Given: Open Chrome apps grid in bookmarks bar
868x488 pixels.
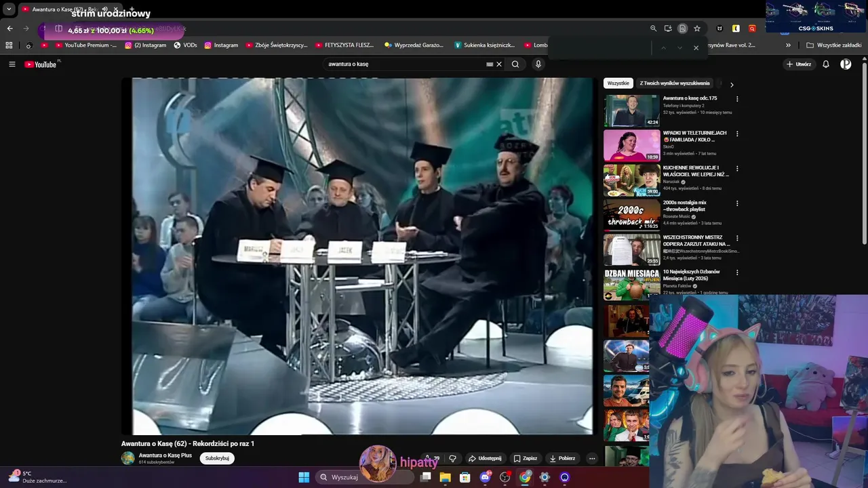Looking at the screenshot, I should coord(9,45).
